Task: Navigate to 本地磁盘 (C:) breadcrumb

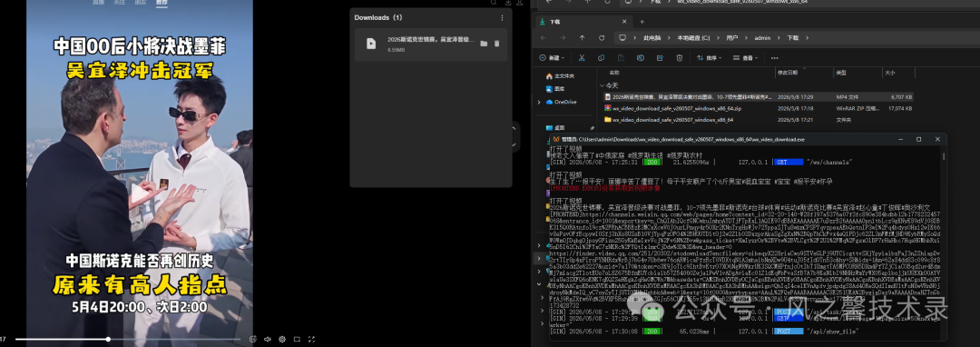Action: coord(694,38)
